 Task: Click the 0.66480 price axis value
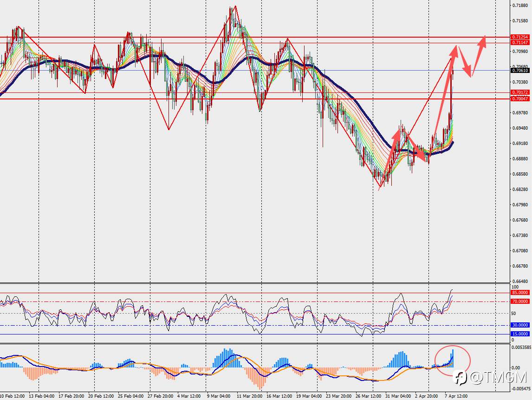click(x=520, y=281)
